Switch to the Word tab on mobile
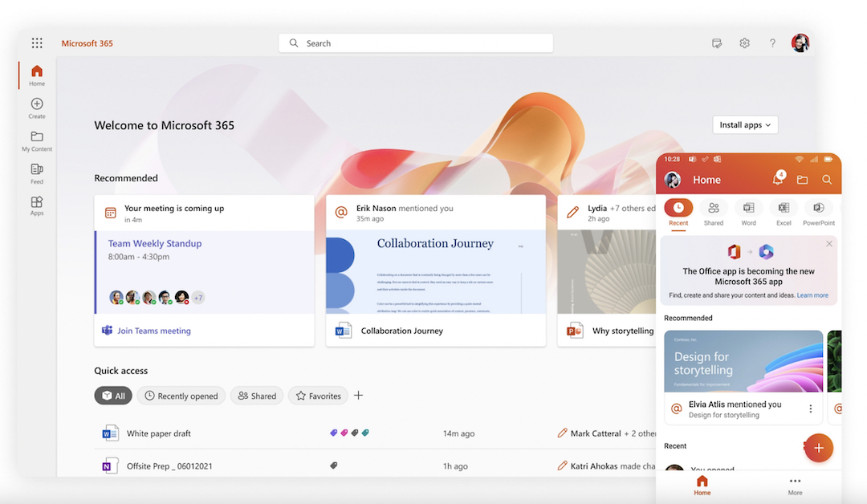The width and height of the screenshot is (867, 504). click(748, 213)
